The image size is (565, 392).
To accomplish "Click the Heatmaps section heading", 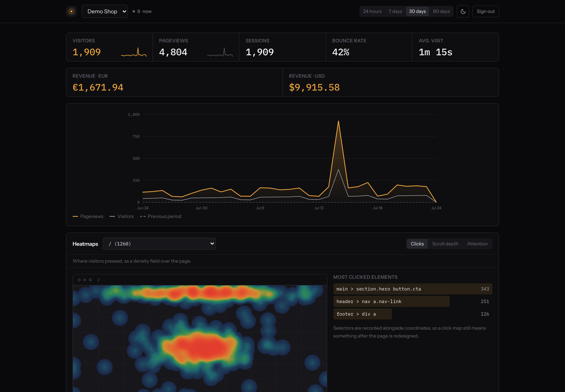I will click(85, 244).
